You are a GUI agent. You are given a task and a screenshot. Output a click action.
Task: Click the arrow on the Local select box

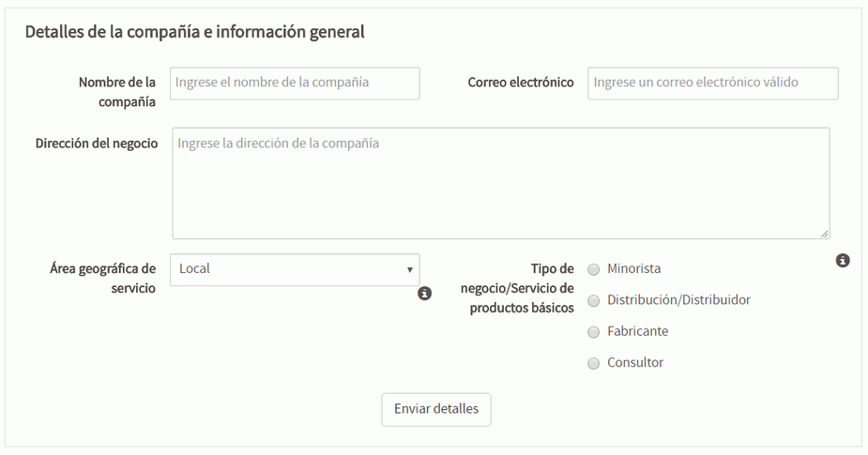click(410, 270)
